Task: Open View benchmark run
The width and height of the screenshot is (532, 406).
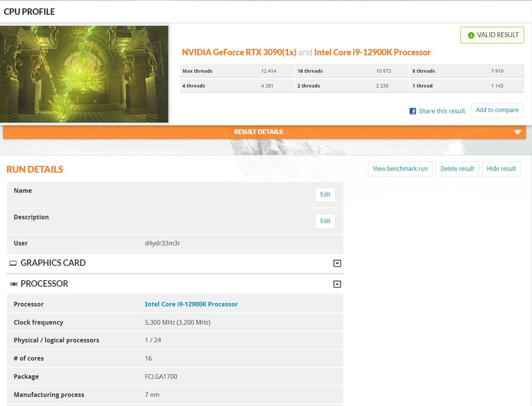Action: point(400,169)
